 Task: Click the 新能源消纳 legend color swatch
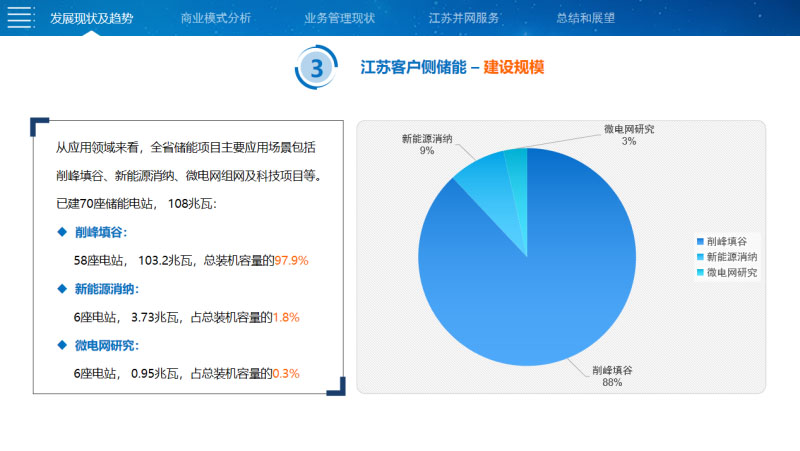point(700,257)
